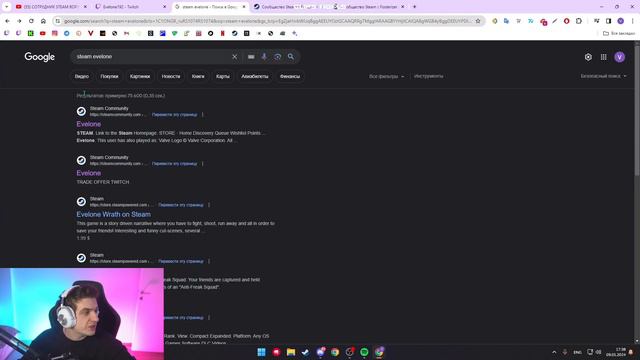Open Google Lens image search
640x360 pixels.
click(278, 57)
